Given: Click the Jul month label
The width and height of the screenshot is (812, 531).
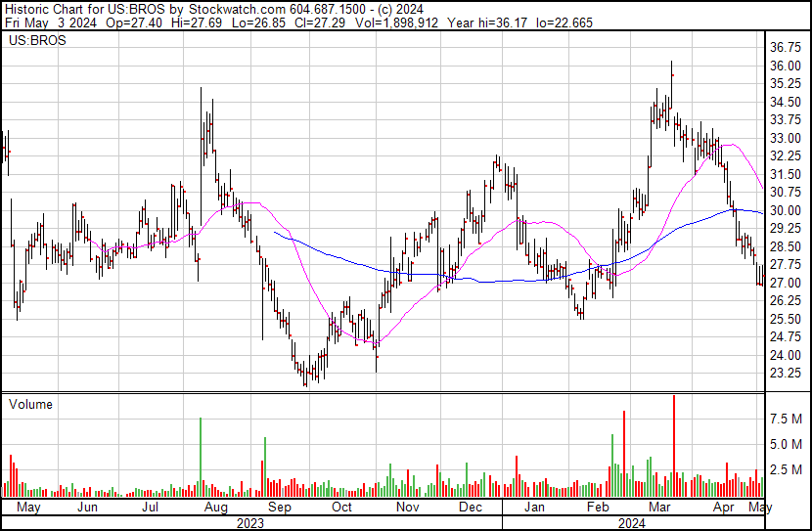Looking at the screenshot, I should (x=150, y=508).
